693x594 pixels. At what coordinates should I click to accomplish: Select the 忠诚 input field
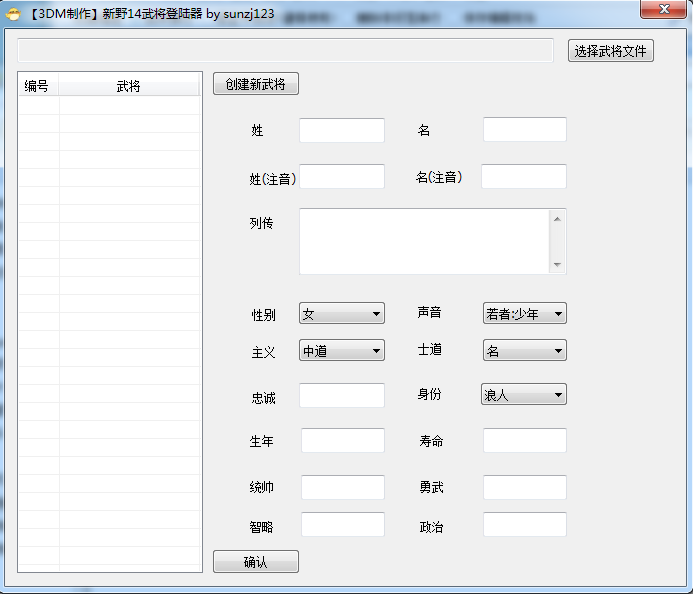341,396
